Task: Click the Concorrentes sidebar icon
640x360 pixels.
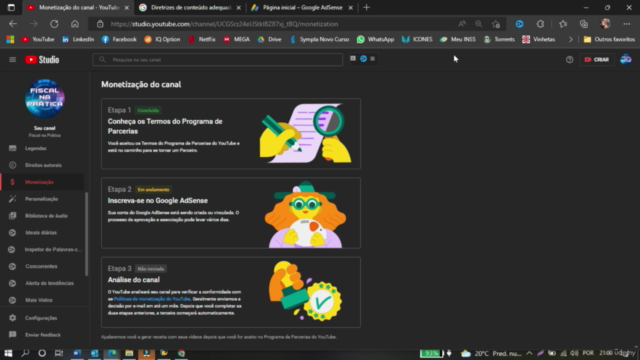Action: click(x=12, y=266)
